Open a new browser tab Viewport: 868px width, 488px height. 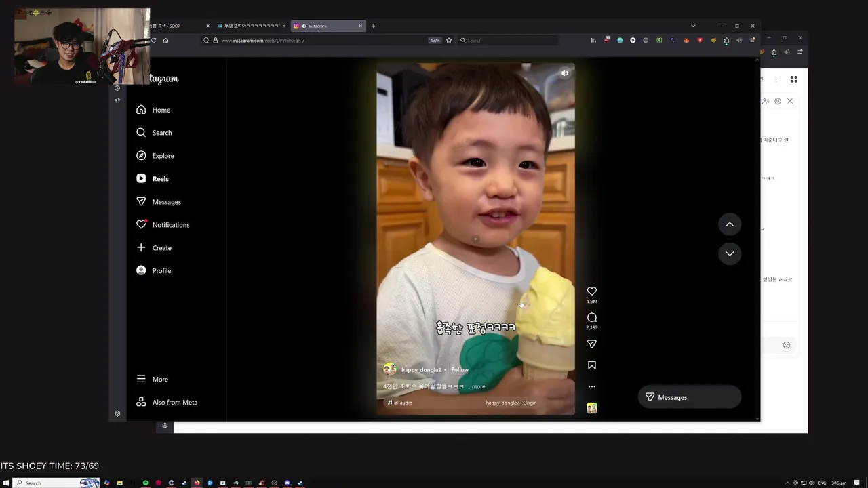click(x=373, y=26)
